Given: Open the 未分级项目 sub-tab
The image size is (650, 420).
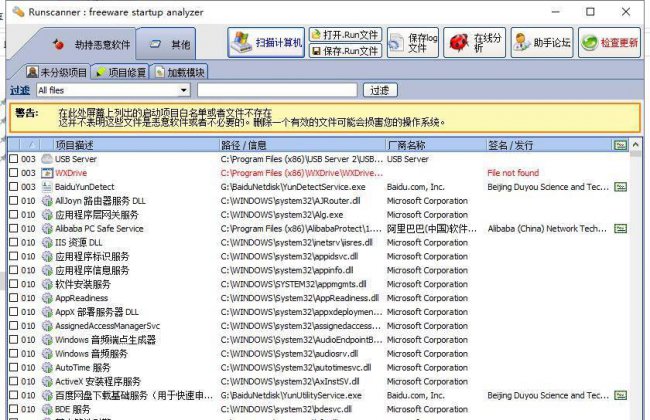Looking at the screenshot, I should click(x=57, y=73).
